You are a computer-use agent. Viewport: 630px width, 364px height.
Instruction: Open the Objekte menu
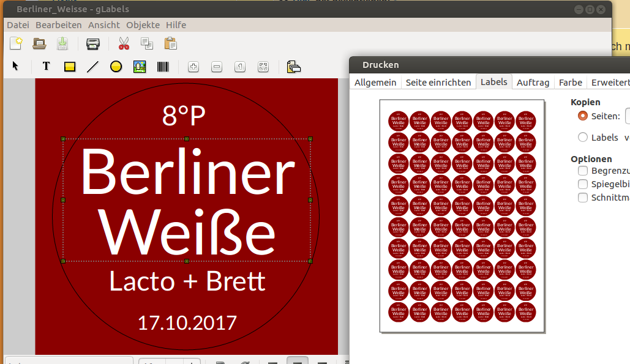click(x=143, y=25)
